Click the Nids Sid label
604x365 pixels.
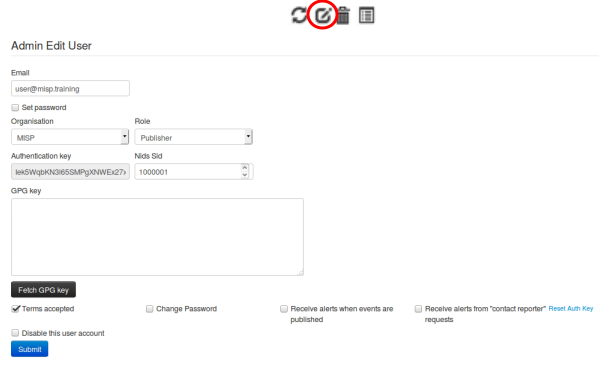pyautogui.click(x=148, y=156)
